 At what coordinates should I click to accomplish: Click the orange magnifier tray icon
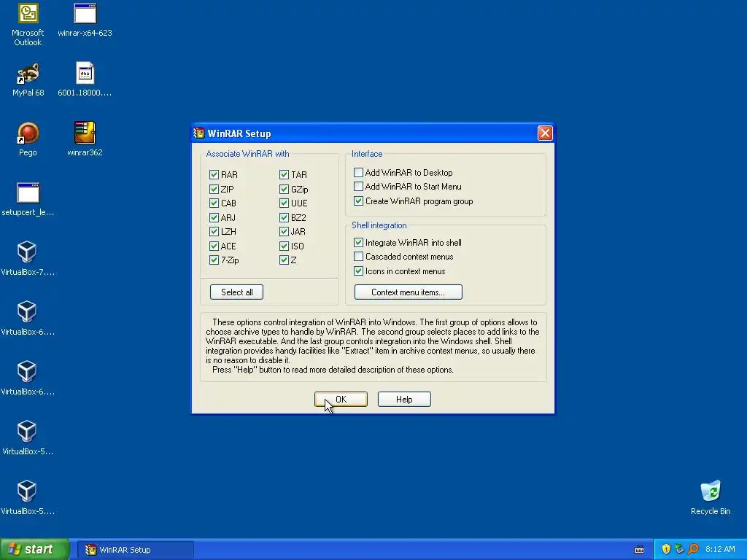tap(693, 549)
